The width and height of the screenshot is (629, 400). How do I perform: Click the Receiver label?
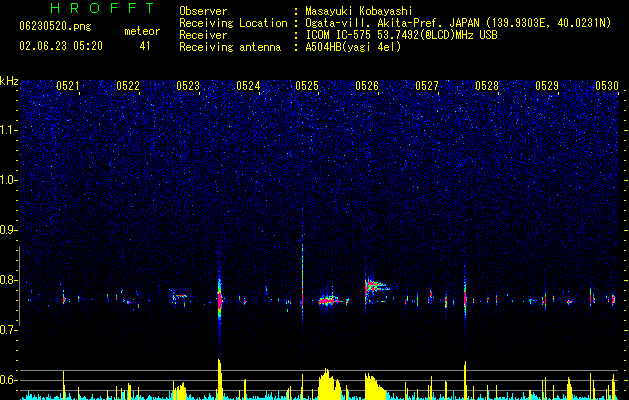coord(203,35)
